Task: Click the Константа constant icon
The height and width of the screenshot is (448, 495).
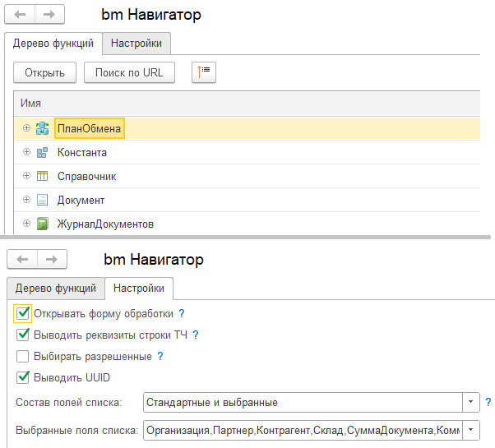Action: (x=42, y=152)
